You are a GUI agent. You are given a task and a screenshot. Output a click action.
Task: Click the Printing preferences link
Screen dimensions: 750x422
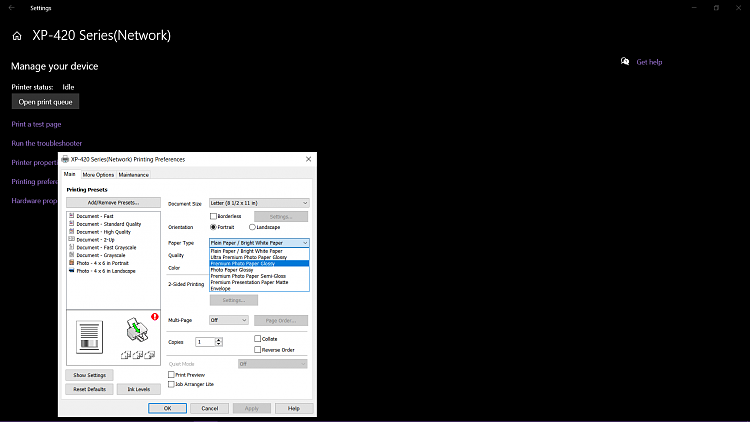(x=34, y=182)
